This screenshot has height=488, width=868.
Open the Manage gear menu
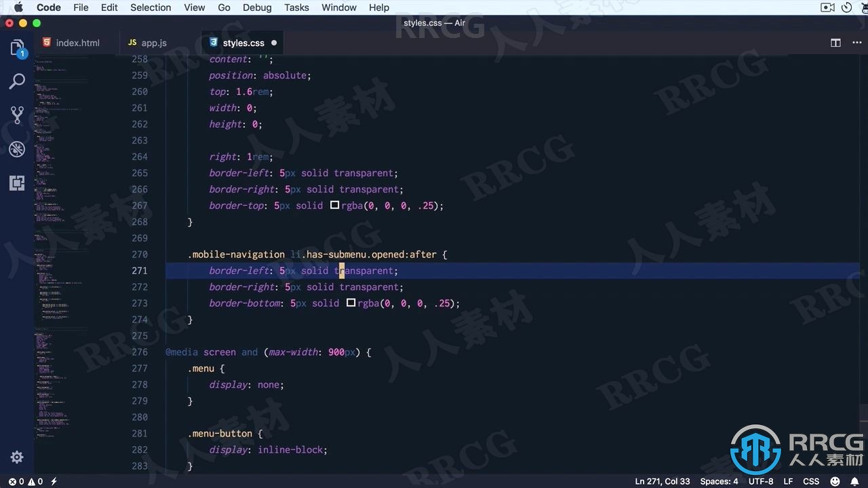[17, 457]
